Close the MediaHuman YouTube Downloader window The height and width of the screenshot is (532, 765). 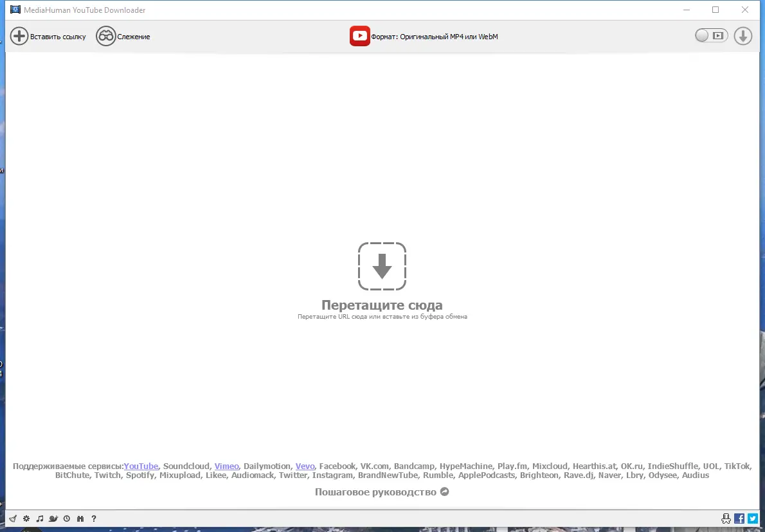coord(745,10)
